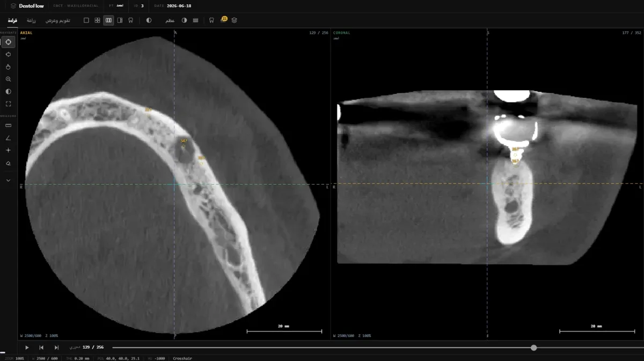Click the contrast circle icon after عظم
This screenshot has height=361, width=644.
coord(184,20)
